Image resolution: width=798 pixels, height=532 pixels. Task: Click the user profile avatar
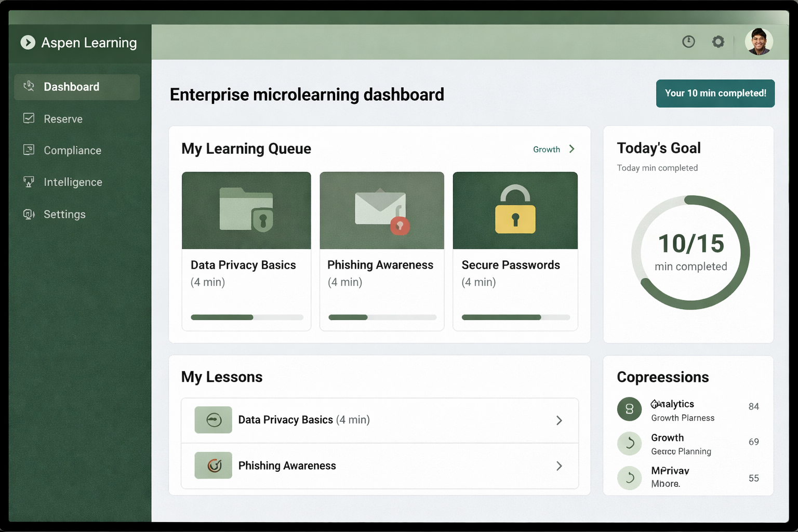coord(759,42)
